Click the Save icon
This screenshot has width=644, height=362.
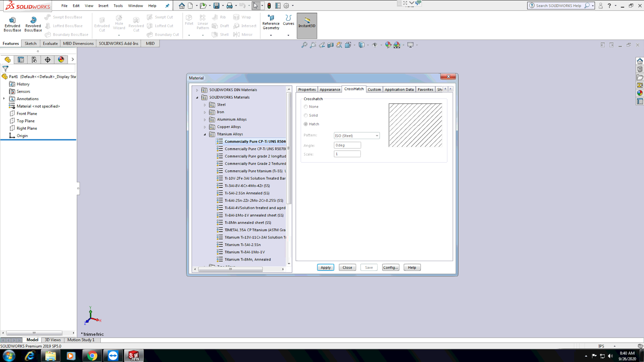pos(217,5)
